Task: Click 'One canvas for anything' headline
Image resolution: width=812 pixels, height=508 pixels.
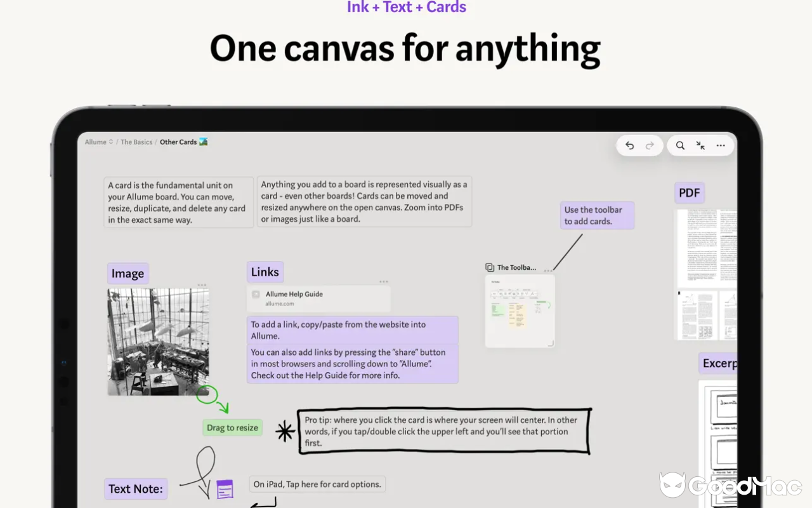Action: pyautogui.click(x=405, y=49)
